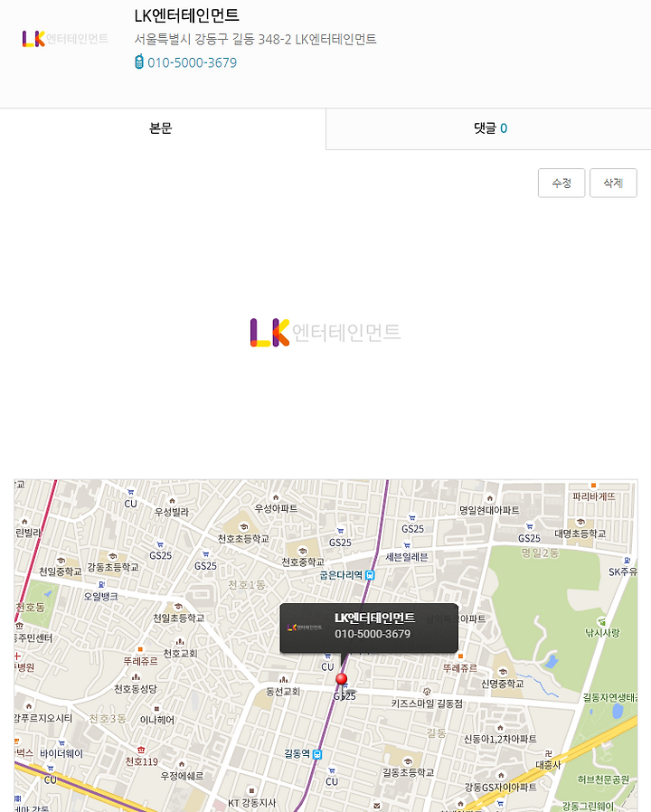Call the phone number 010-5000-3679 link
Screen dimensions: 651x812
click(193, 62)
